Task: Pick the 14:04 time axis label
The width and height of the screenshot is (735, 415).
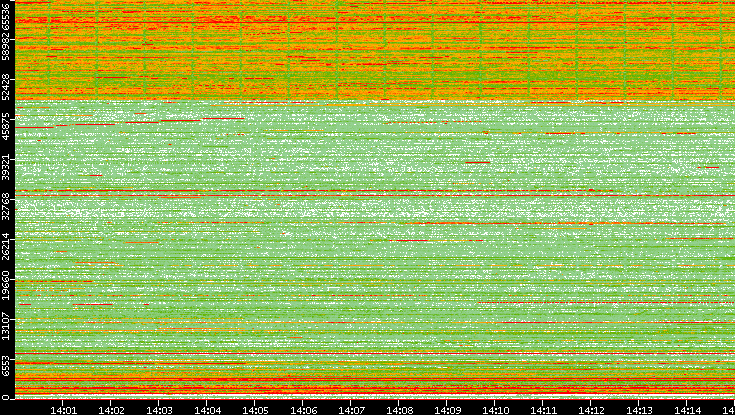Action: (207, 411)
